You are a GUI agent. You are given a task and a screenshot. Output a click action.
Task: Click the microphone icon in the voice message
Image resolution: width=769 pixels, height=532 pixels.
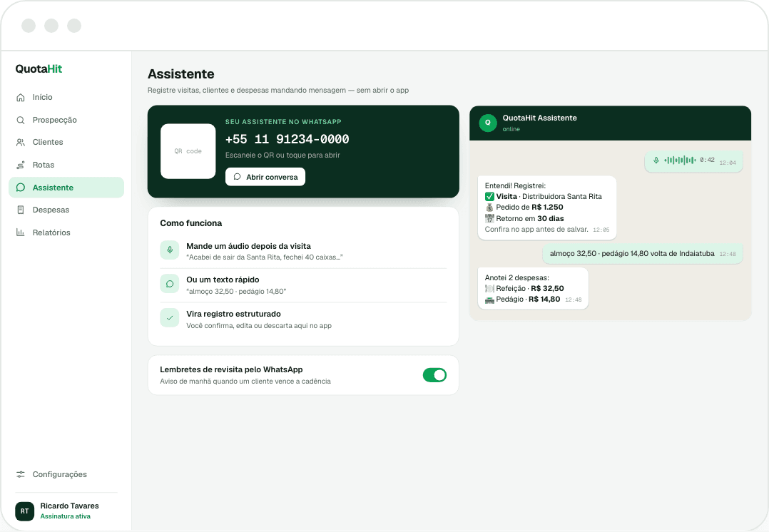point(656,160)
